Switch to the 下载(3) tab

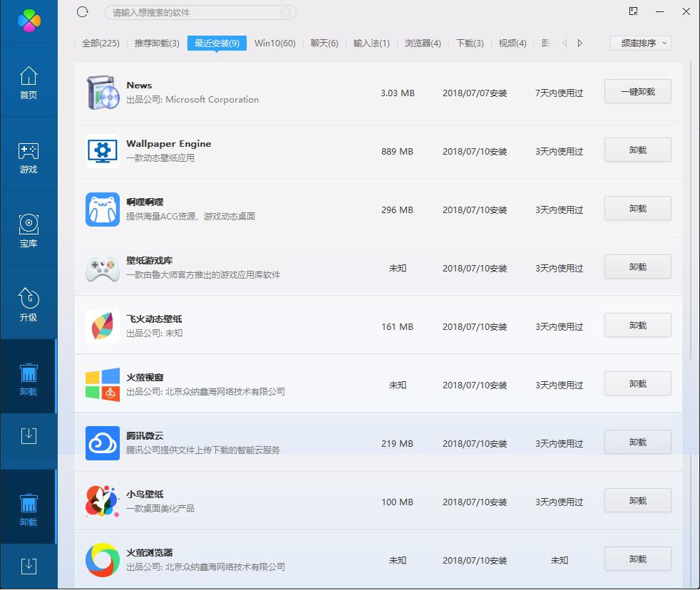pyautogui.click(x=470, y=43)
